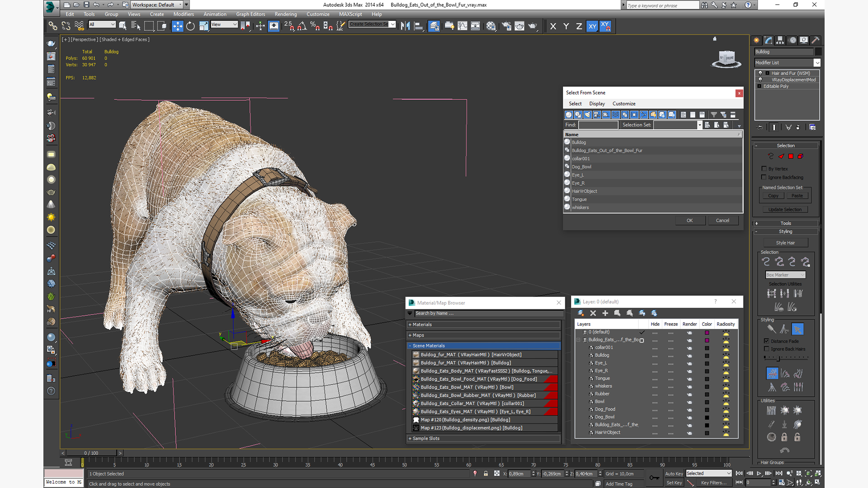
Task: Click the 0 / 100 time slider
Action: 91,453
